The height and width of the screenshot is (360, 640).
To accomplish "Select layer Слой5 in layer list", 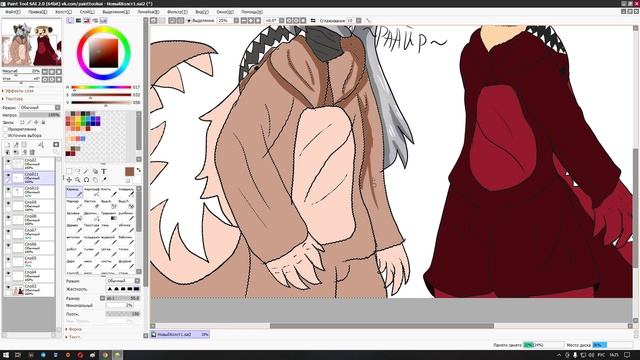I will [29, 261].
